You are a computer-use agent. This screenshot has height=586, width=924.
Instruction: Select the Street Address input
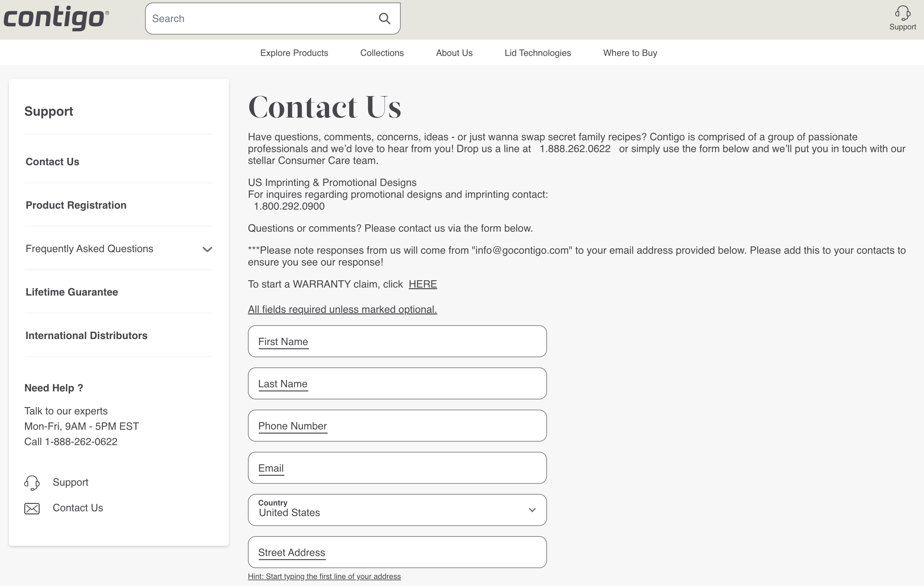[x=397, y=552]
